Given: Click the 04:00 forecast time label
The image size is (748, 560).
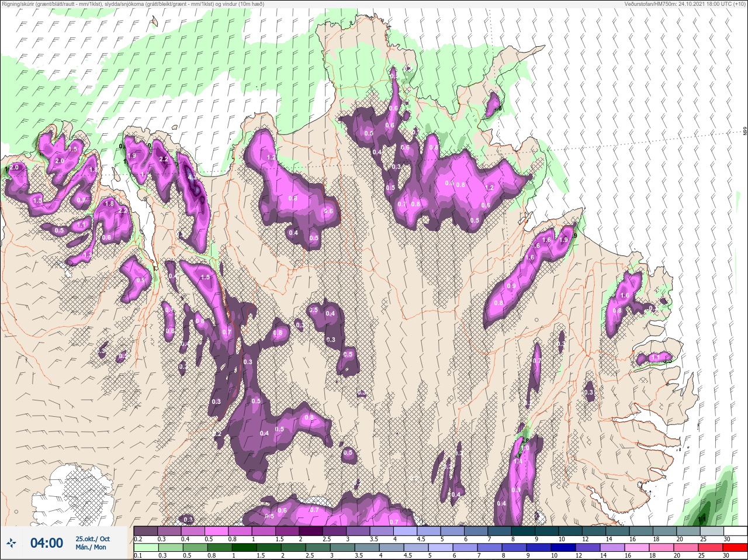Looking at the screenshot, I should 47,543.
